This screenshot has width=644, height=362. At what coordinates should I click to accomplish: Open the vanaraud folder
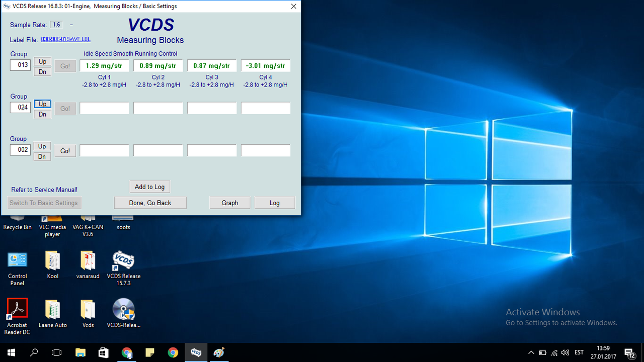coord(88,265)
